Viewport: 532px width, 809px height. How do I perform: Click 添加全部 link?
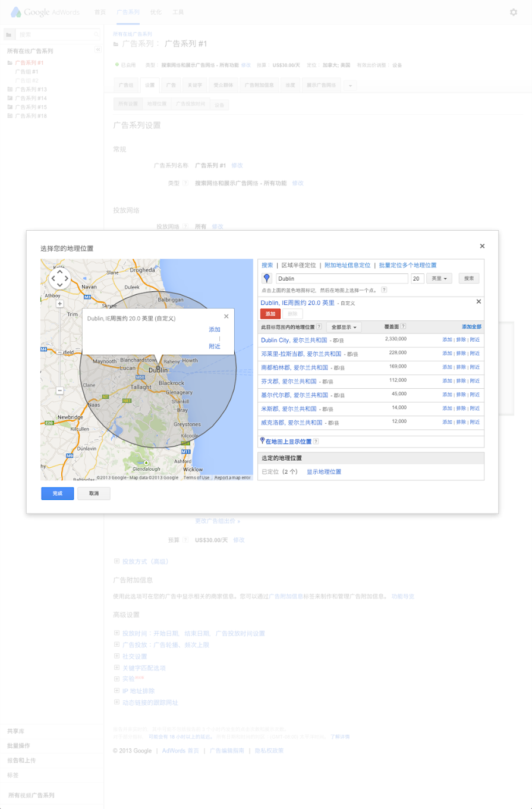coord(471,327)
